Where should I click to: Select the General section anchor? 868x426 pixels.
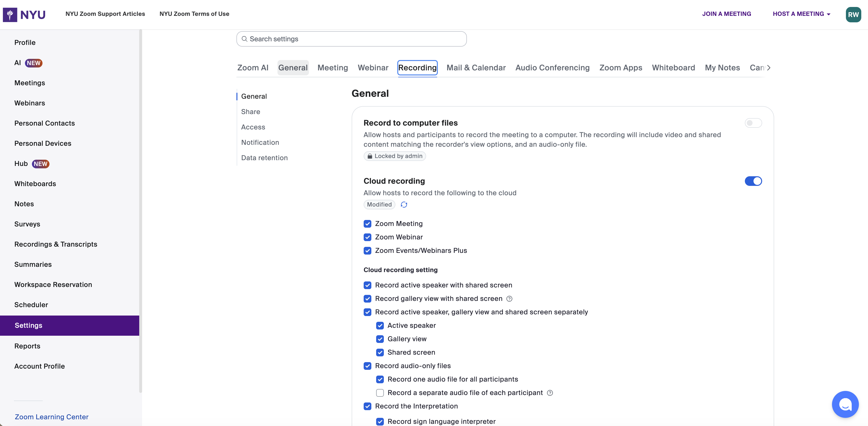[x=254, y=96]
